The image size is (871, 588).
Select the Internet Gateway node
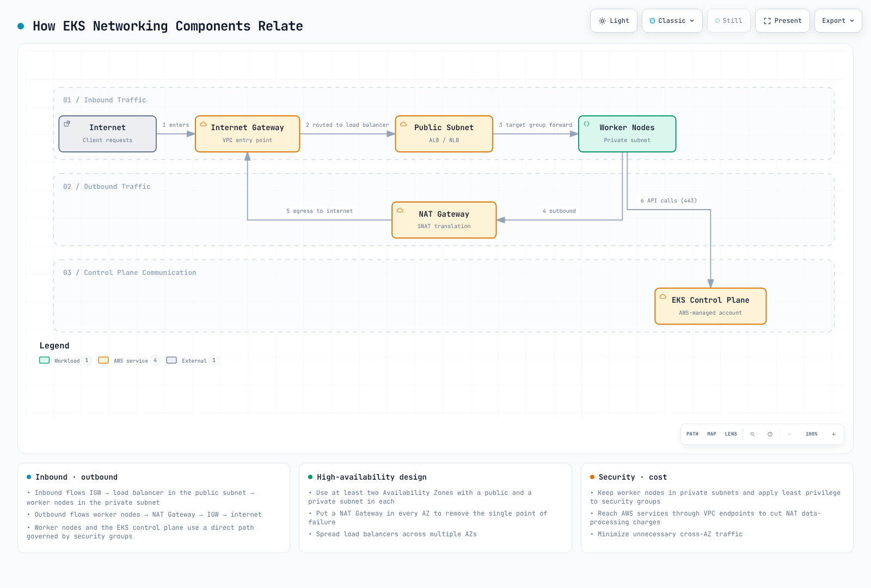coord(247,134)
